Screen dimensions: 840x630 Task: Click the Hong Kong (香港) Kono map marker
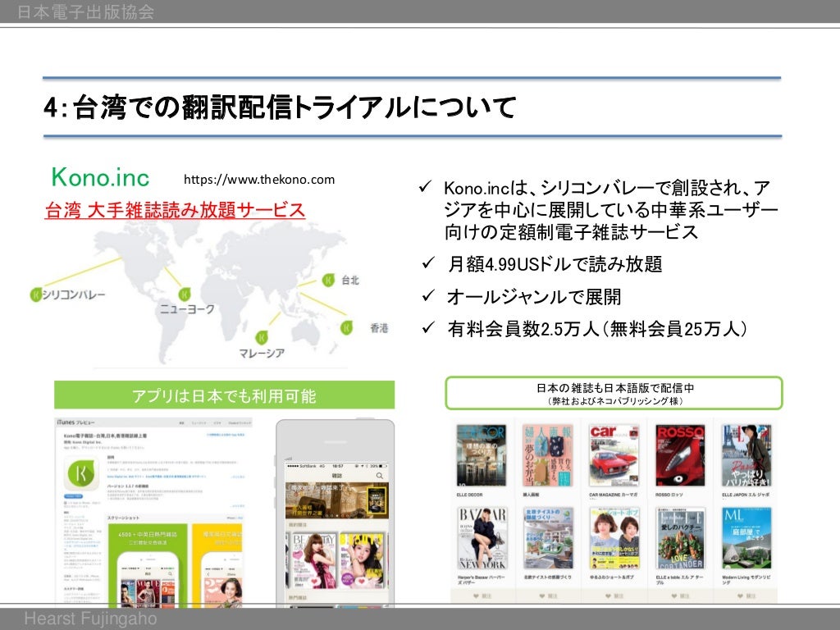point(347,327)
